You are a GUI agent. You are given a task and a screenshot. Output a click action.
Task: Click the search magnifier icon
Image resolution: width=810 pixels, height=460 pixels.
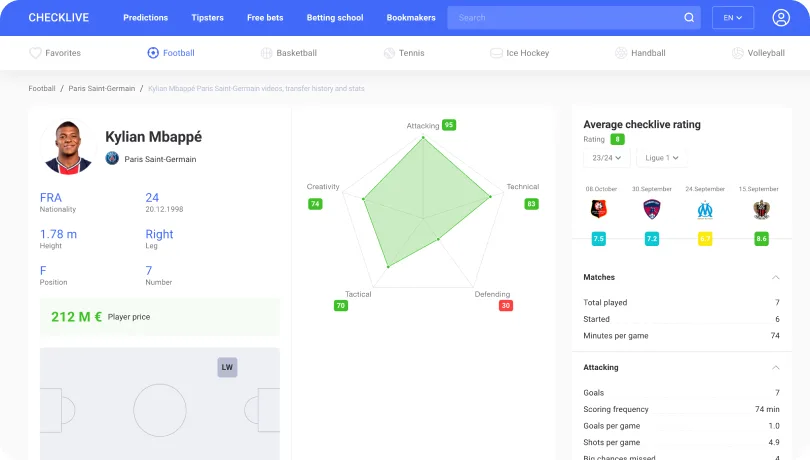(x=689, y=18)
